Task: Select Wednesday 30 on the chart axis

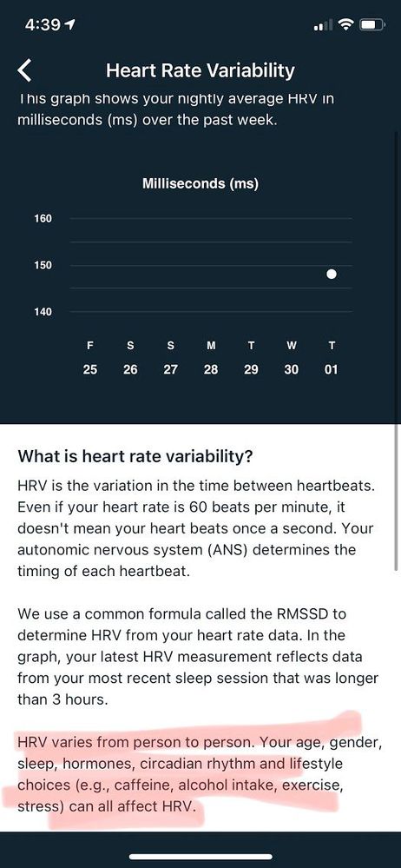Action: (292, 358)
